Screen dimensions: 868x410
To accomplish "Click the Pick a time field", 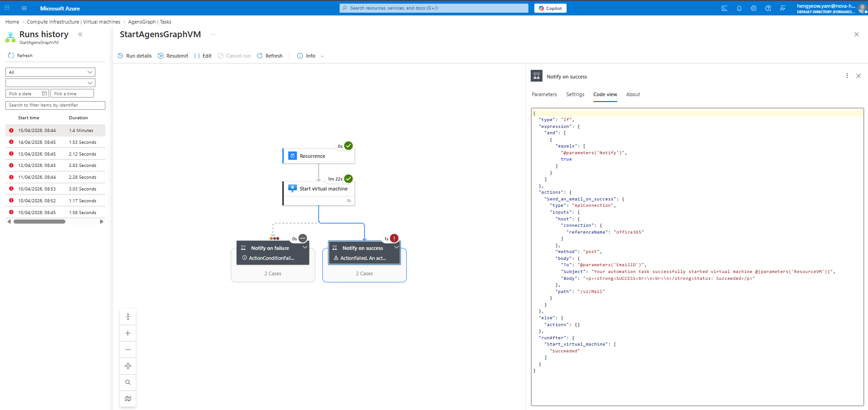I will pyautogui.click(x=72, y=93).
